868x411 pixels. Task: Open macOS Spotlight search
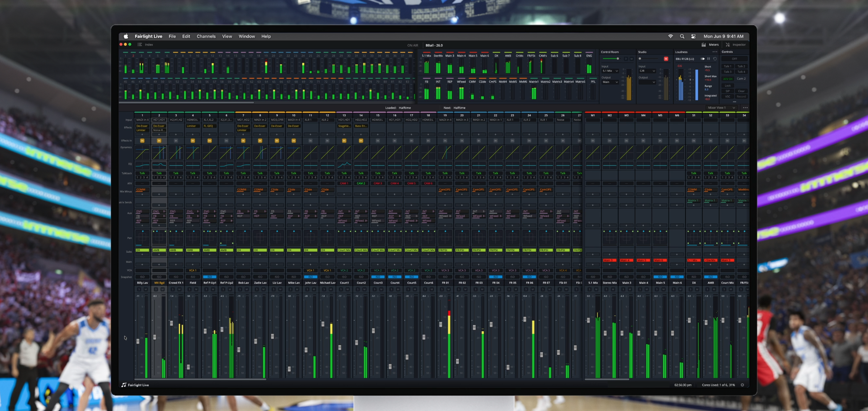(x=682, y=37)
